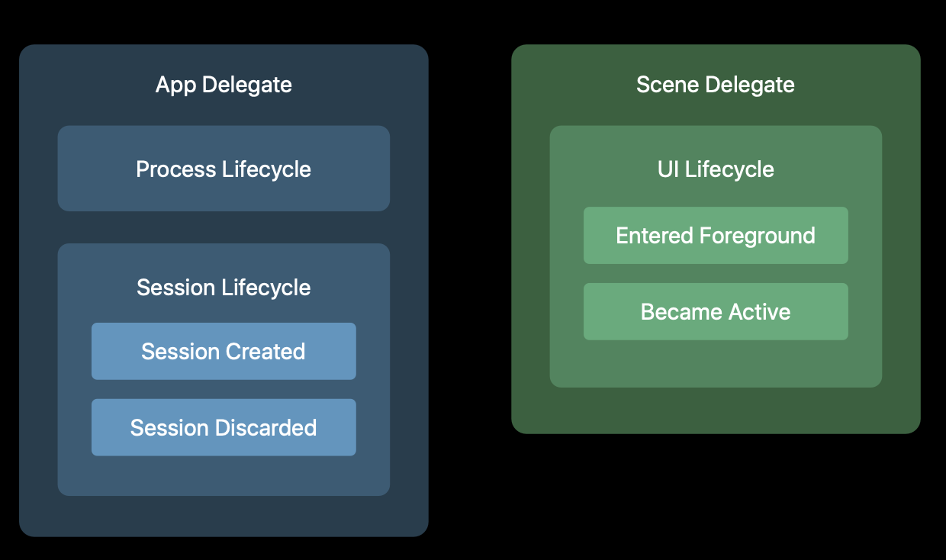Select the Entered Foreground box
Viewport: 946px width, 560px height.
[x=716, y=235]
